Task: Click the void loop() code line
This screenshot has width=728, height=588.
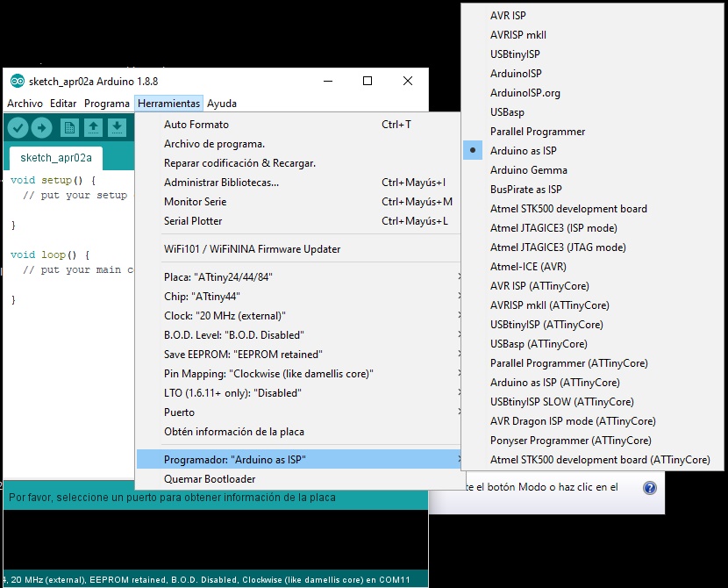Action: tap(50, 255)
